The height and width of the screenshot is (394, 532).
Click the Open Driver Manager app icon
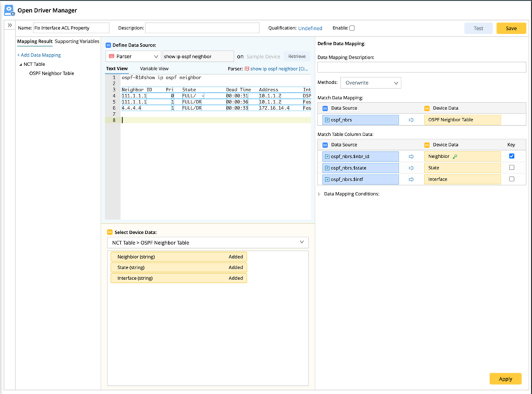click(x=9, y=10)
